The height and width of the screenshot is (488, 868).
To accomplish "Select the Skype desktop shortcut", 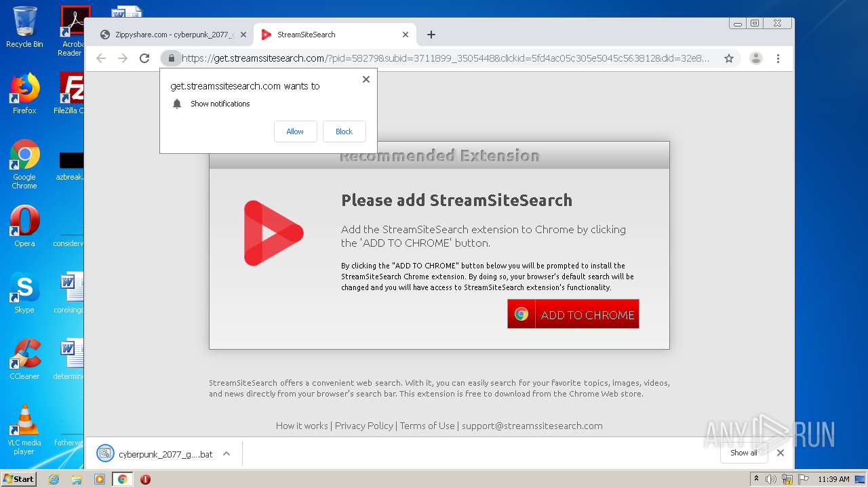I will click(x=24, y=293).
